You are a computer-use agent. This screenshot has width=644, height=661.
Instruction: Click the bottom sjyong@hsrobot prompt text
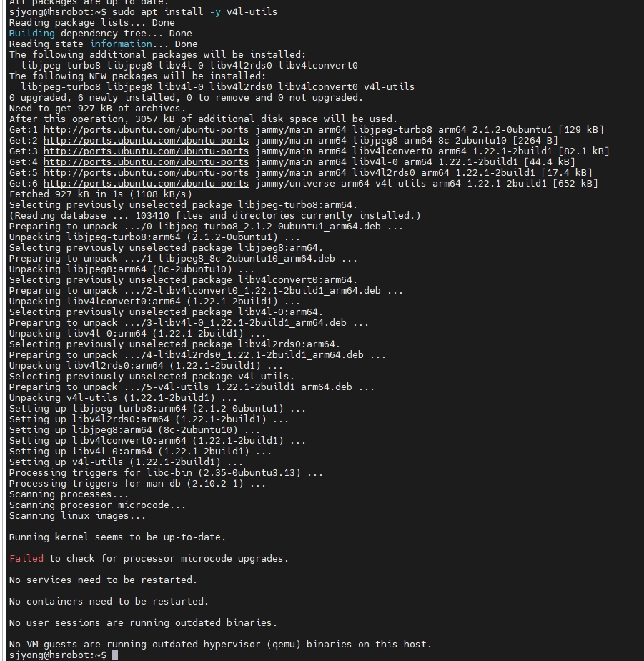(x=58, y=655)
